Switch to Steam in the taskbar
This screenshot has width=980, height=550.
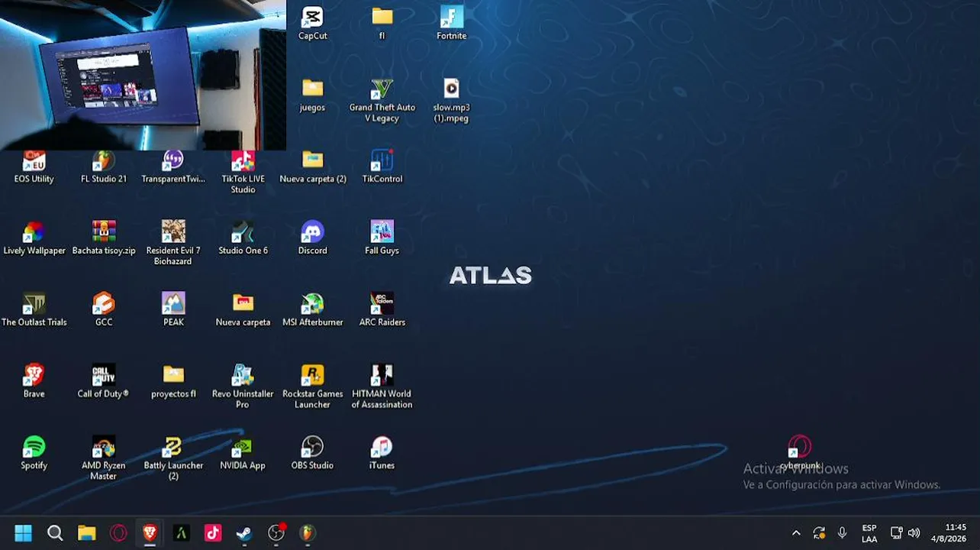[244, 532]
